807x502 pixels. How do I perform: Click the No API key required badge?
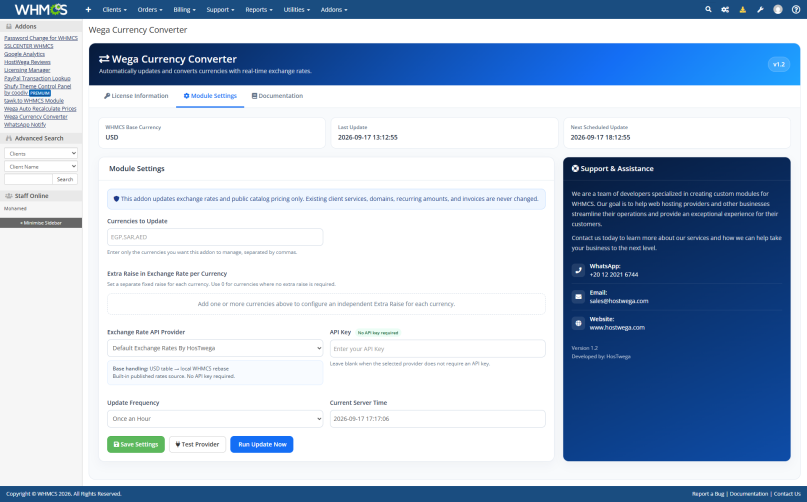(378, 333)
